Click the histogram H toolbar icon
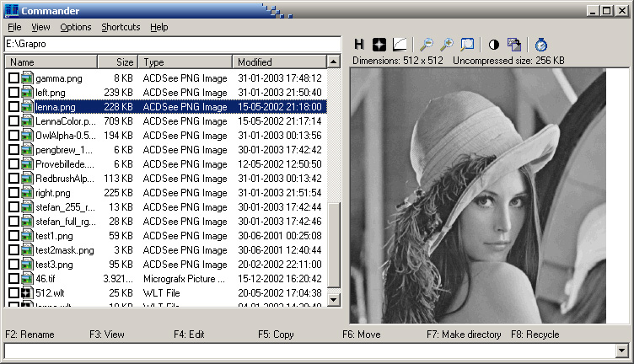The image size is (634, 364). [359, 44]
